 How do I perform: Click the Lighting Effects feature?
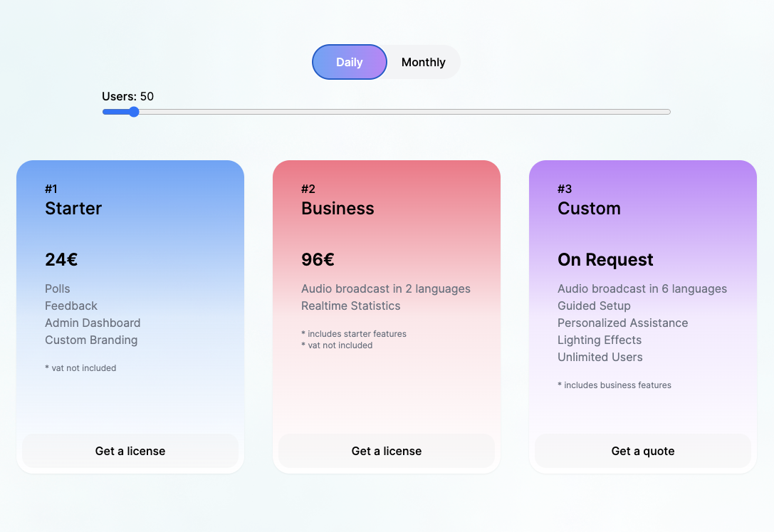(x=600, y=340)
